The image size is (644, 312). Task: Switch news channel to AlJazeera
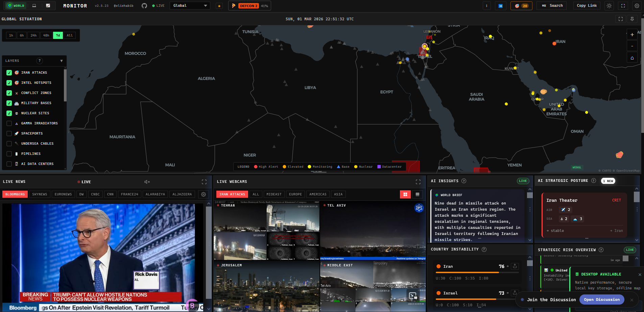[x=182, y=194]
